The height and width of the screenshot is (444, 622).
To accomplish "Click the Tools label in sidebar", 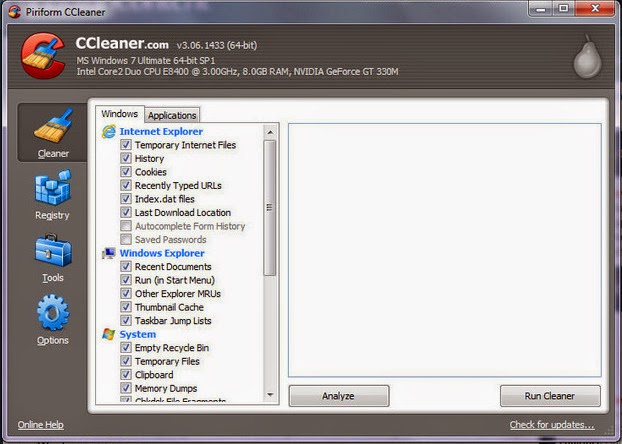I will tap(53, 278).
